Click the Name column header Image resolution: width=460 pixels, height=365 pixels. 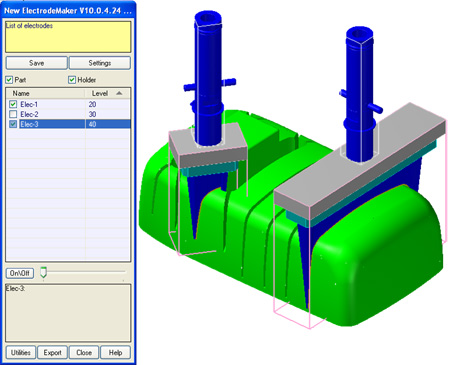[x=45, y=93]
